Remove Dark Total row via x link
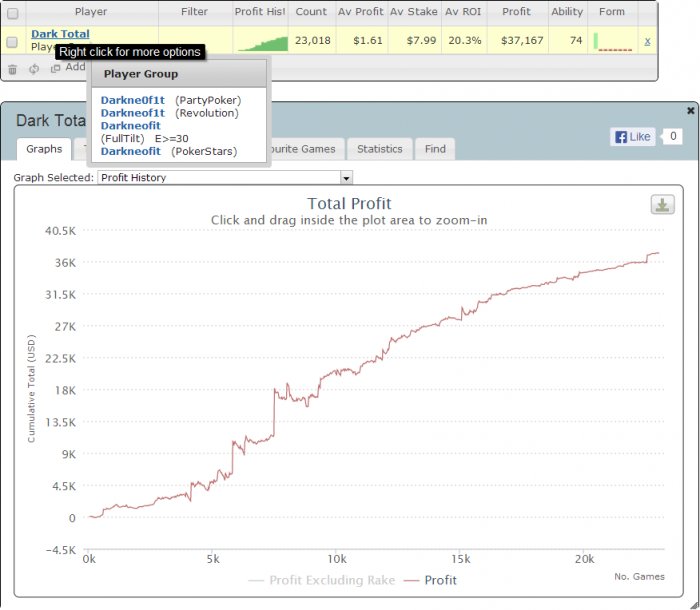The height and width of the screenshot is (610, 700). pyautogui.click(x=647, y=42)
